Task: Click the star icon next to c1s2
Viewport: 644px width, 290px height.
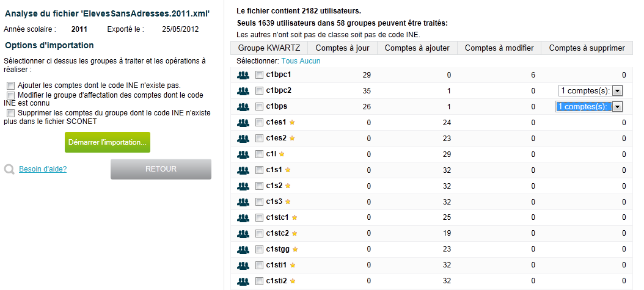Action: pos(288,186)
